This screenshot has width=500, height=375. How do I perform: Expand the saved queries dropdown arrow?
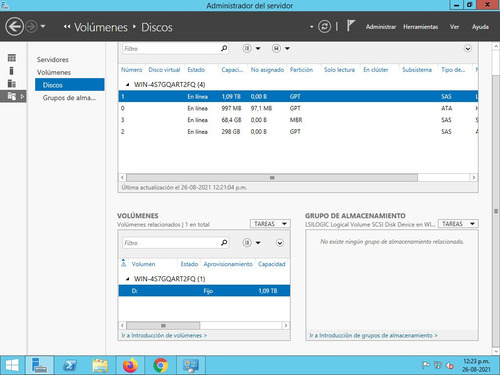point(287,49)
